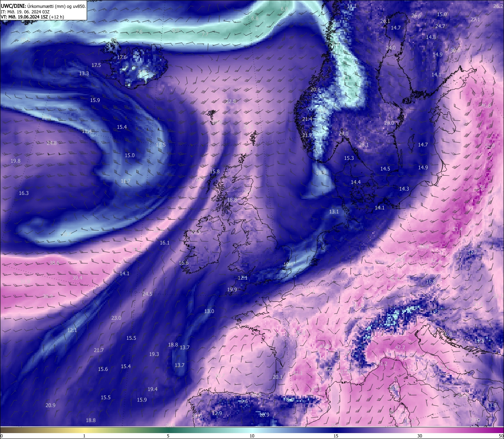Viewport: 504px width, 439px height.
Task: Click the 26.6 value label
Action: click(416, 16)
